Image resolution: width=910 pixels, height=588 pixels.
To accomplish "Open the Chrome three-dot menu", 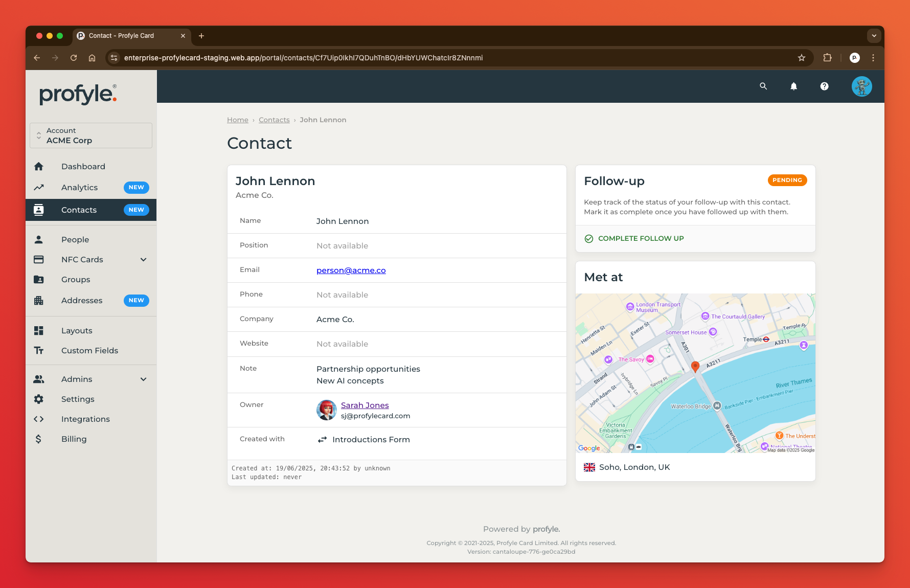I will (873, 58).
